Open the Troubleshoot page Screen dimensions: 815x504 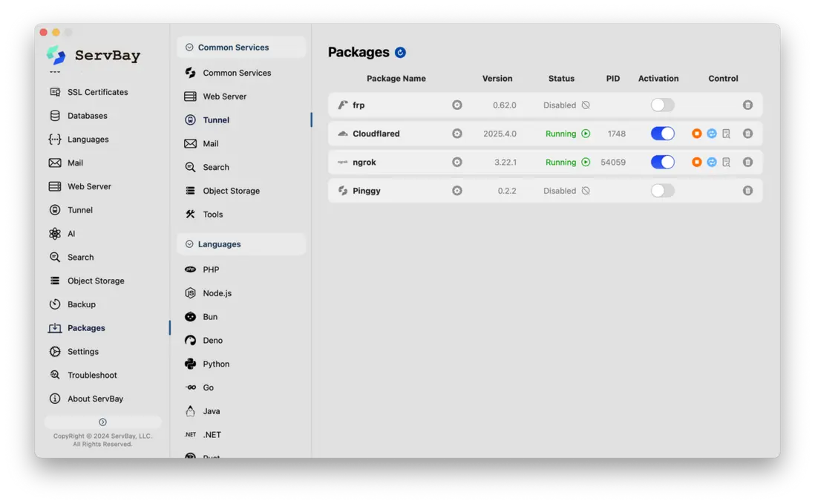click(x=92, y=375)
